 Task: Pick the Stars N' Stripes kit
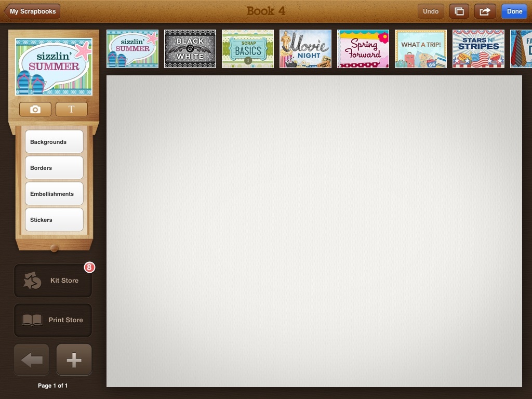[478, 49]
